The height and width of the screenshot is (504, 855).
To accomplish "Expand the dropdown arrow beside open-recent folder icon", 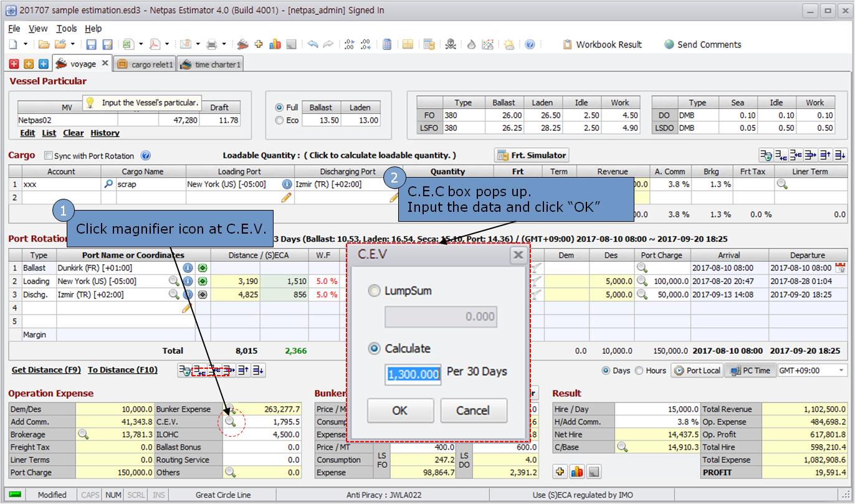I will 73,44.
